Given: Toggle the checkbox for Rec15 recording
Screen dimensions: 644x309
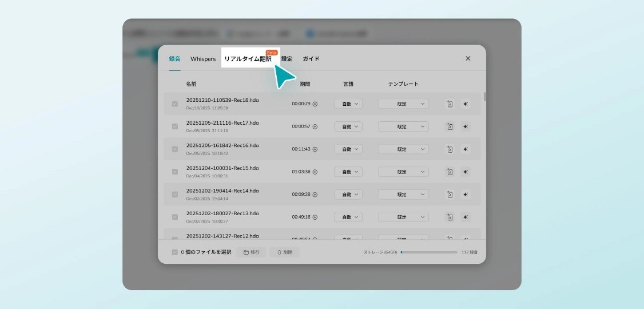Looking at the screenshot, I should (x=175, y=172).
